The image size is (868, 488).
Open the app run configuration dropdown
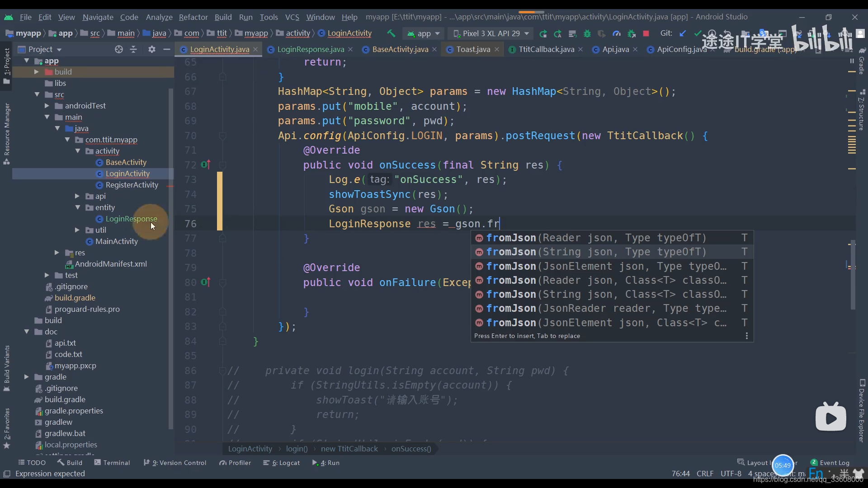424,33
